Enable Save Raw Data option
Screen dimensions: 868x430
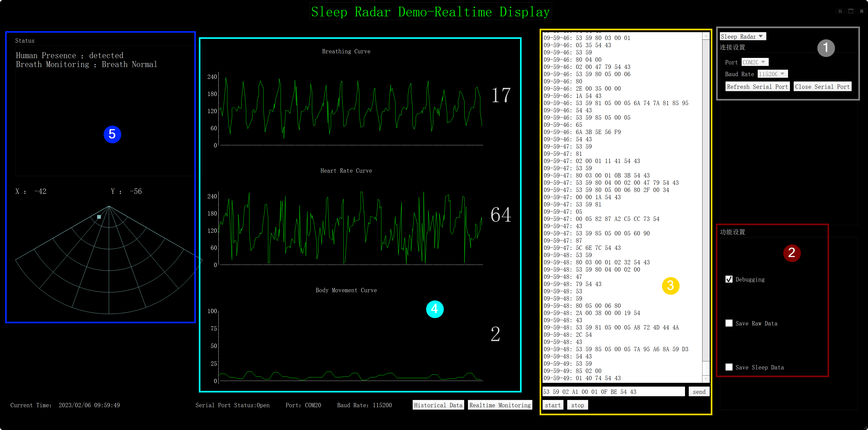(729, 323)
